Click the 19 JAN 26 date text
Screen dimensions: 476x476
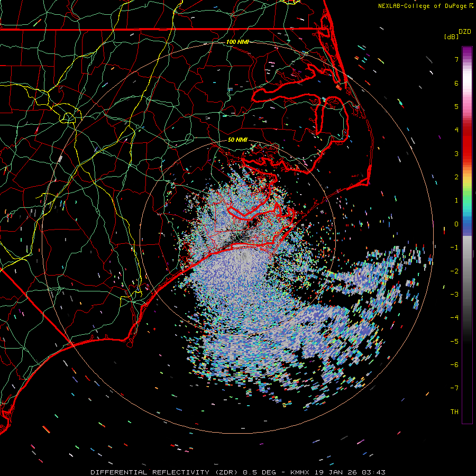335,472
